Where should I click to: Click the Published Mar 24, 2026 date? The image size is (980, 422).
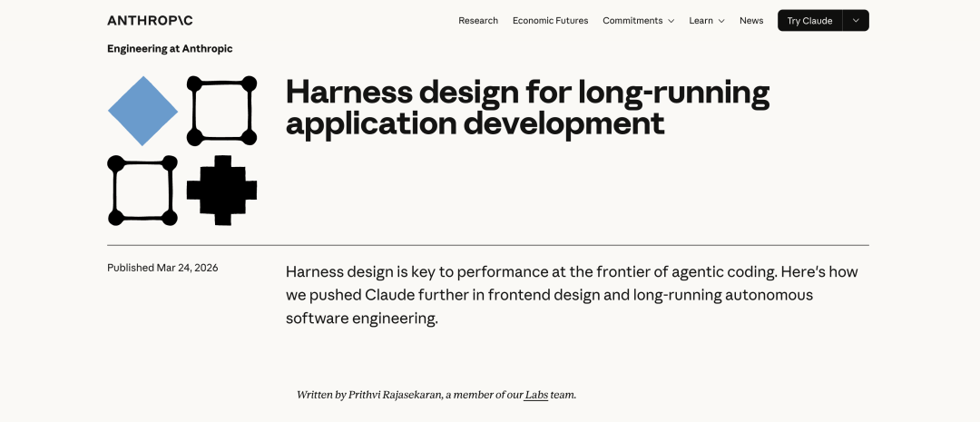click(162, 268)
